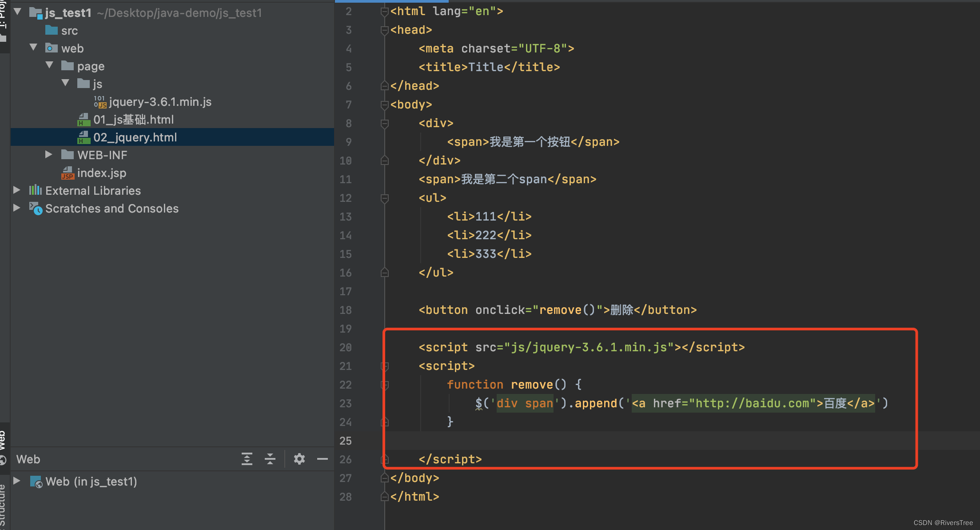The height and width of the screenshot is (530, 980).
Task: Expand the WEB-INF folder arrow
Action: pos(49,155)
